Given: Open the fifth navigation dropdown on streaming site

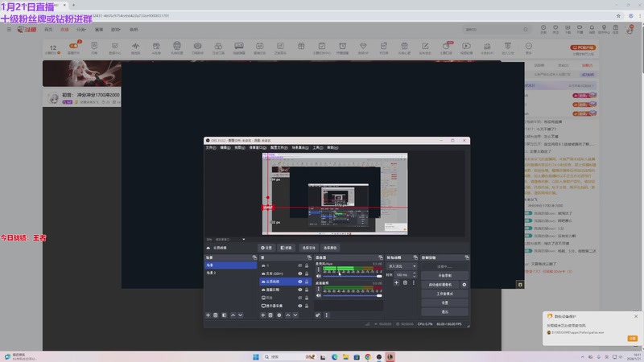Looking at the screenshot, I should [116, 30].
